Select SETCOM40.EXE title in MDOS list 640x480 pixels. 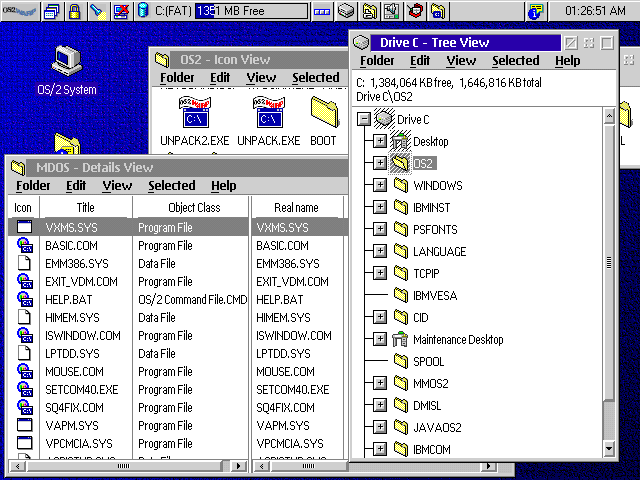click(x=82, y=389)
